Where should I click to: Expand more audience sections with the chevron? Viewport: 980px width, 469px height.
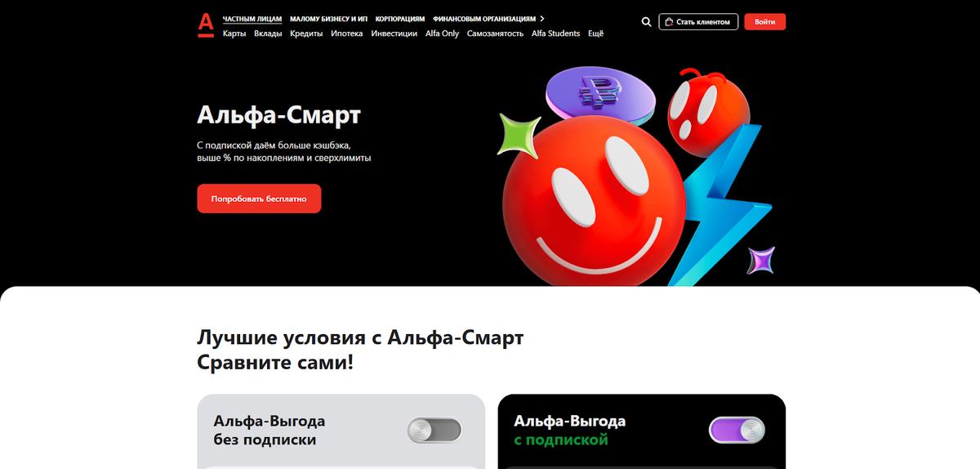tap(542, 18)
